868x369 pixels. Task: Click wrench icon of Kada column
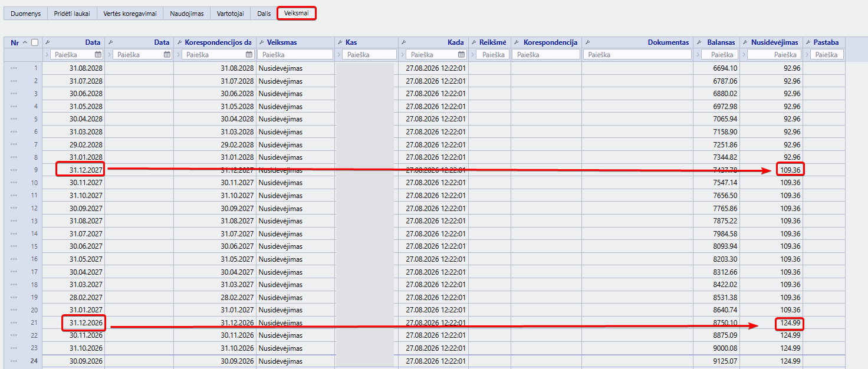pyautogui.click(x=403, y=42)
